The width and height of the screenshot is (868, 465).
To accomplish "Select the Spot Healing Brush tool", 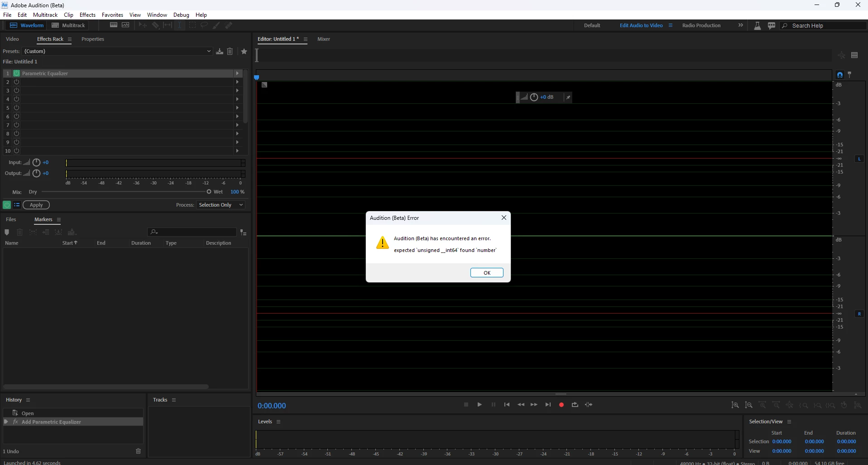I will [x=229, y=25].
